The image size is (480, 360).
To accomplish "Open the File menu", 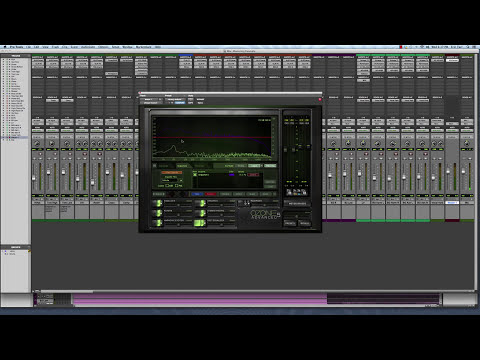I will point(28,47).
